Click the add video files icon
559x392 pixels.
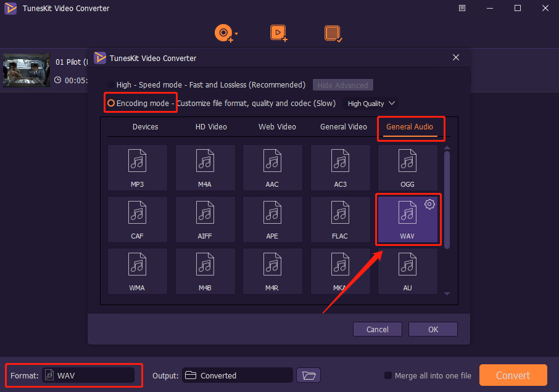278,33
